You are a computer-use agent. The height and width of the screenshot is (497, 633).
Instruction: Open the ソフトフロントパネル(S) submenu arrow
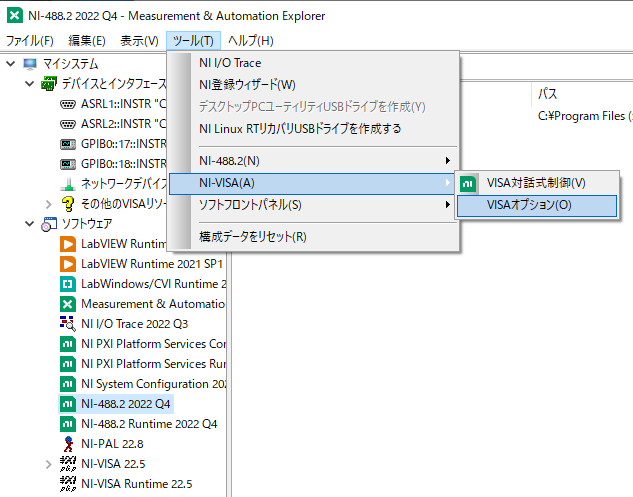tap(447, 205)
